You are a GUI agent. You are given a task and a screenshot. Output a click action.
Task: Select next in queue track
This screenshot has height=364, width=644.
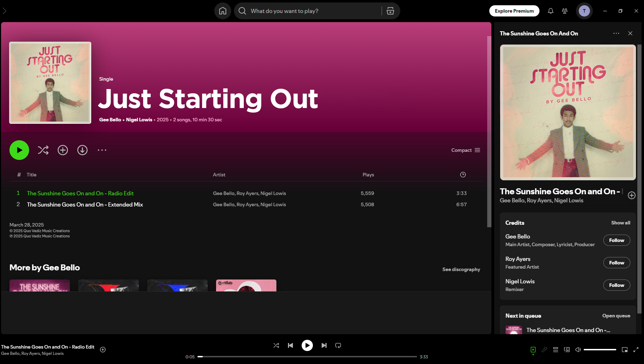(568, 330)
